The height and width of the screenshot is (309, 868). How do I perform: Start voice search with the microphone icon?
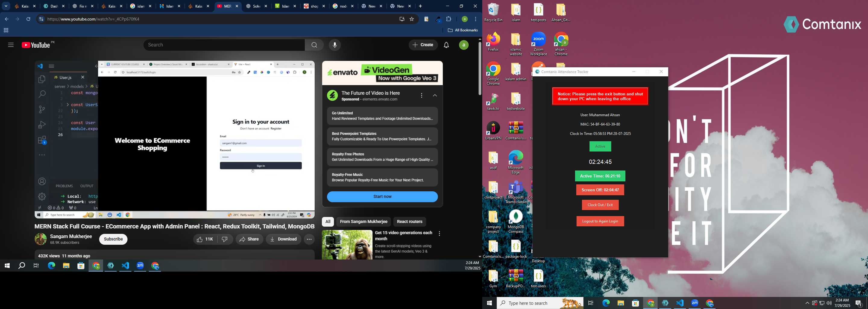coord(335,45)
